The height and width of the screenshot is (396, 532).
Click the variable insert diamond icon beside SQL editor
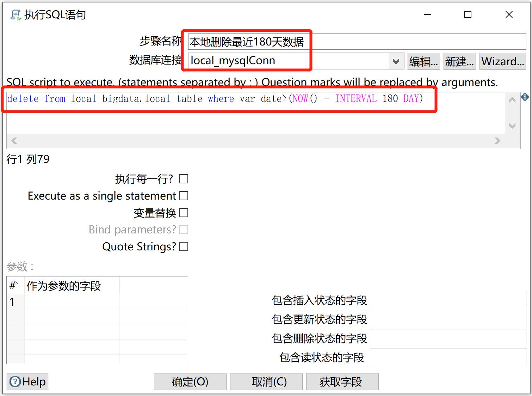(525, 97)
